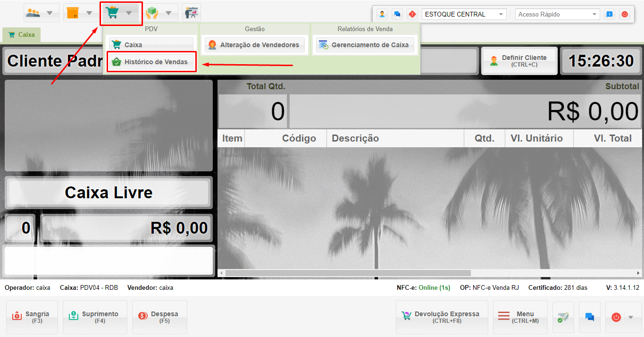Click the user profile icon in top bar
This screenshot has width=644, height=337.
(x=382, y=14)
